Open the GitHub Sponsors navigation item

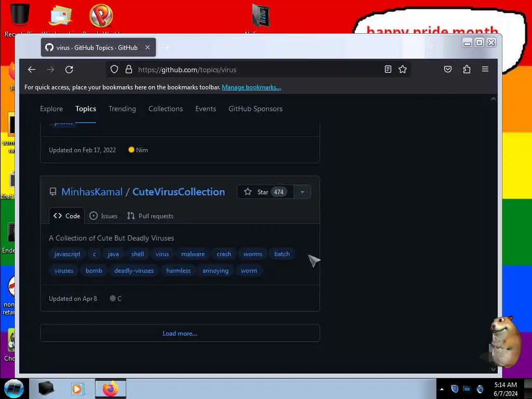coord(256,109)
